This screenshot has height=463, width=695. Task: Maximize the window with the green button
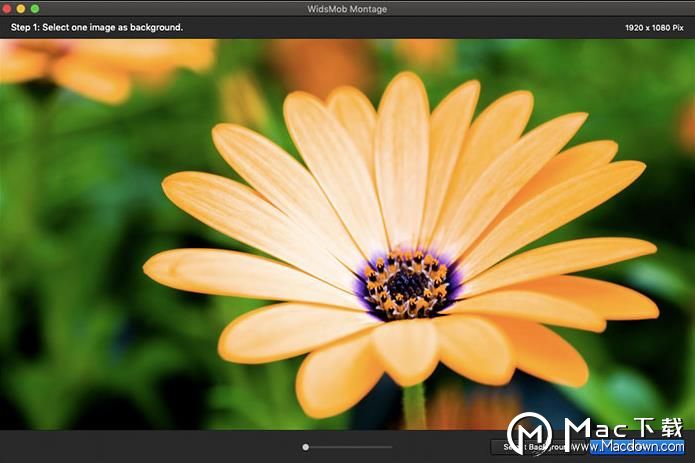pyautogui.click(x=35, y=8)
